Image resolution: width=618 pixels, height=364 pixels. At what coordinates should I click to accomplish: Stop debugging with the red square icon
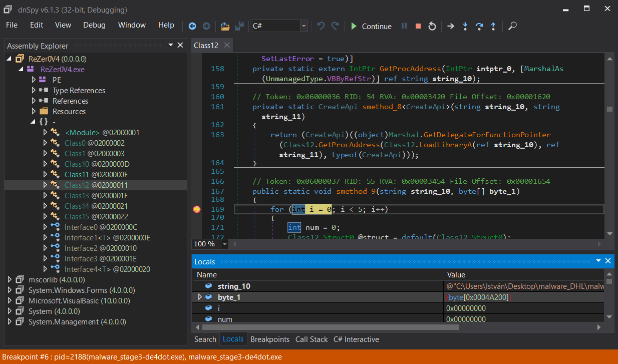418,26
